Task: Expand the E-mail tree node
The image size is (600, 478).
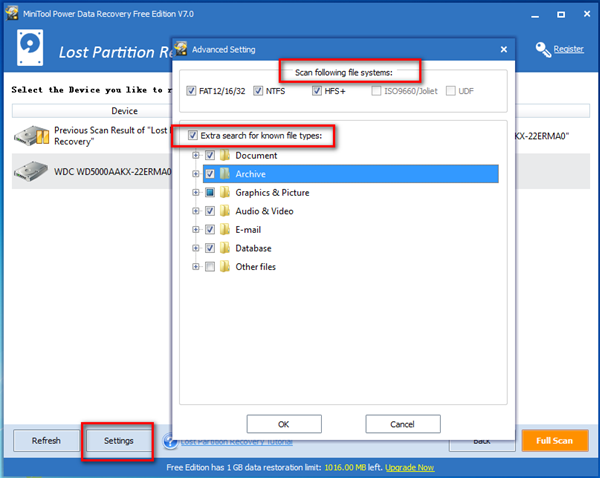Action: coord(196,230)
